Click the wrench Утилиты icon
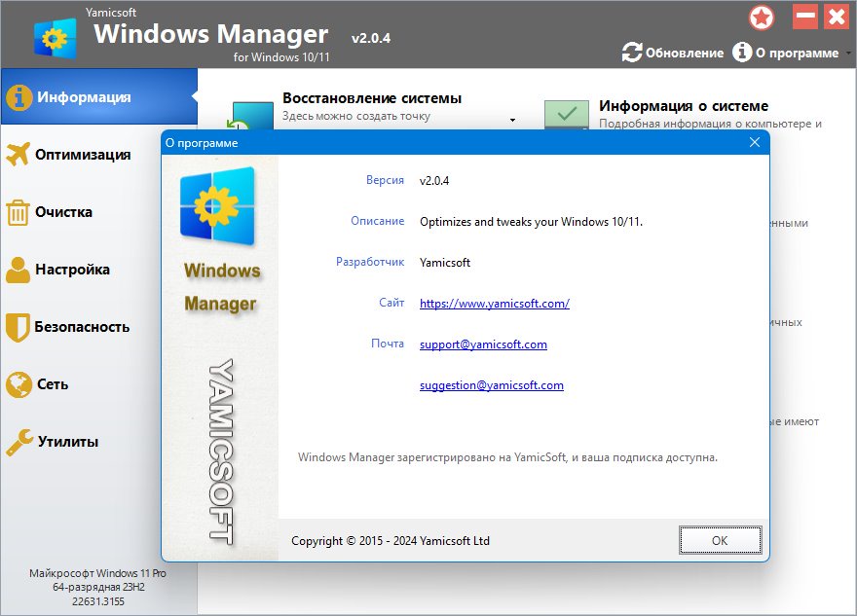Viewport: 857px width, 616px height. (x=19, y=442)
